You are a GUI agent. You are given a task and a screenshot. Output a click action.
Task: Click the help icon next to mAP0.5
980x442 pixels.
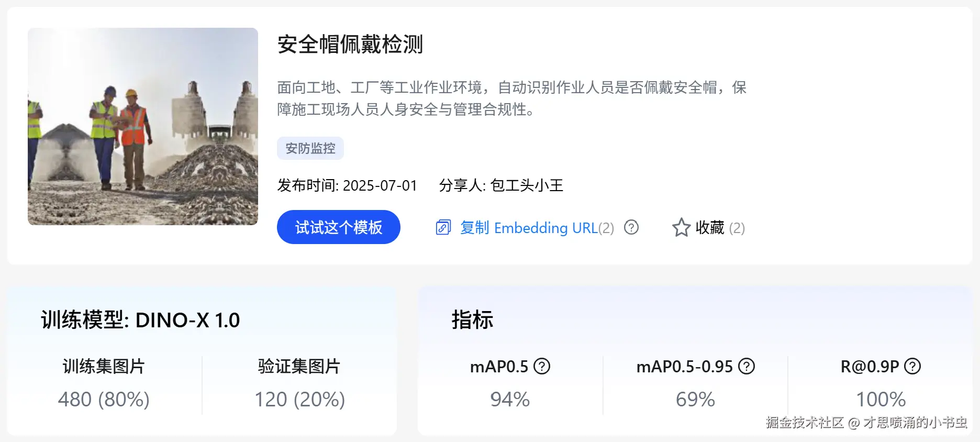pos(542,366)
